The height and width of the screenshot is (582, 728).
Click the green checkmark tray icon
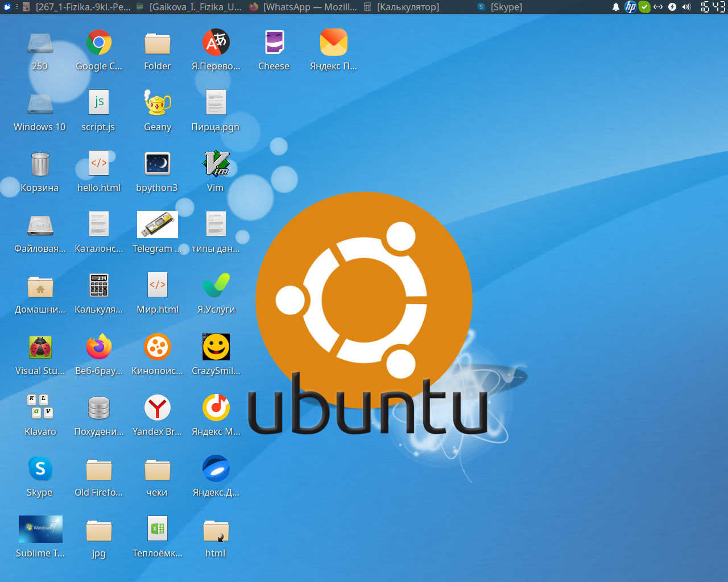point(644,7)
